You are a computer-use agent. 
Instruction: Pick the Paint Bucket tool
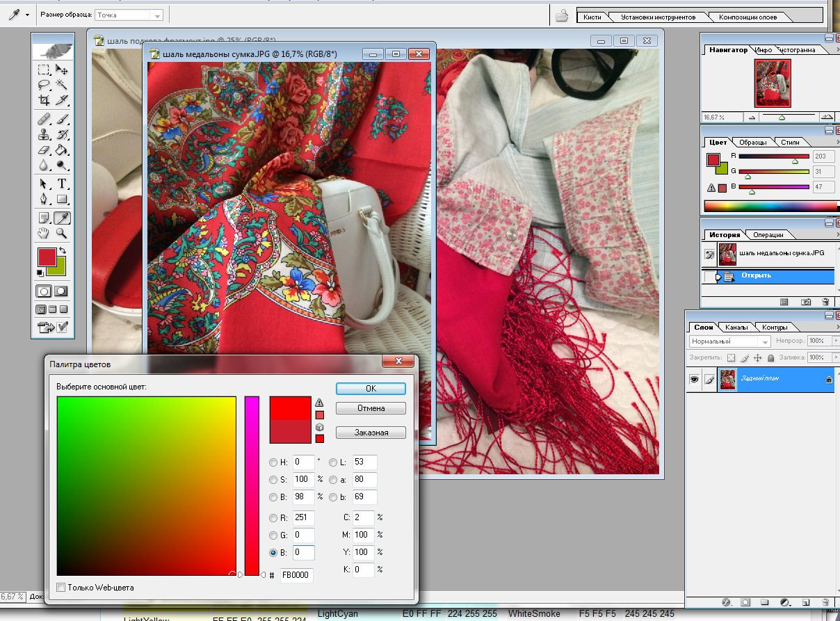[62, 150]
